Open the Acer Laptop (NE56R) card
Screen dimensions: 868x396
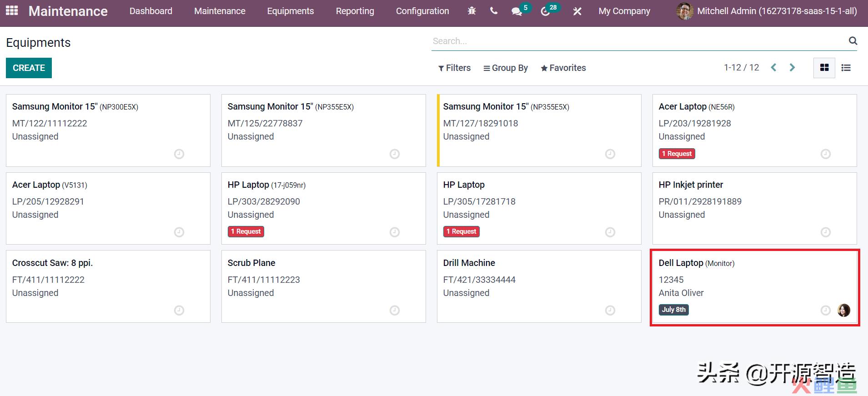(755, 130)
